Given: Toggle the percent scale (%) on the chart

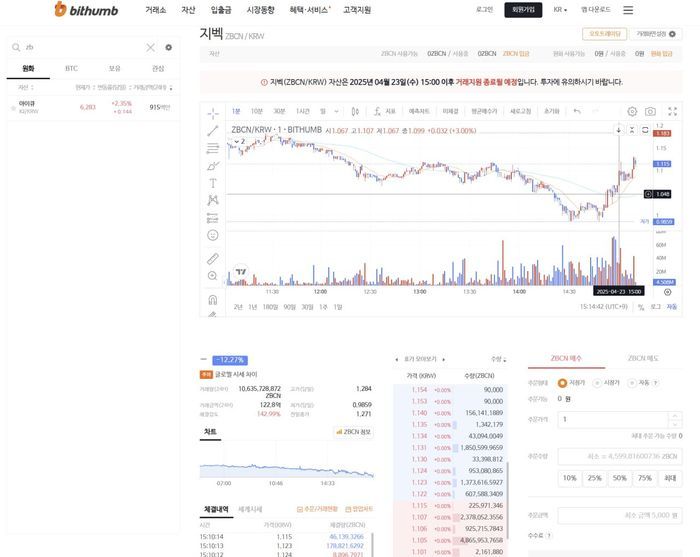Looking at the screenshot, I should pyautogui.click(x=641, y=307).
